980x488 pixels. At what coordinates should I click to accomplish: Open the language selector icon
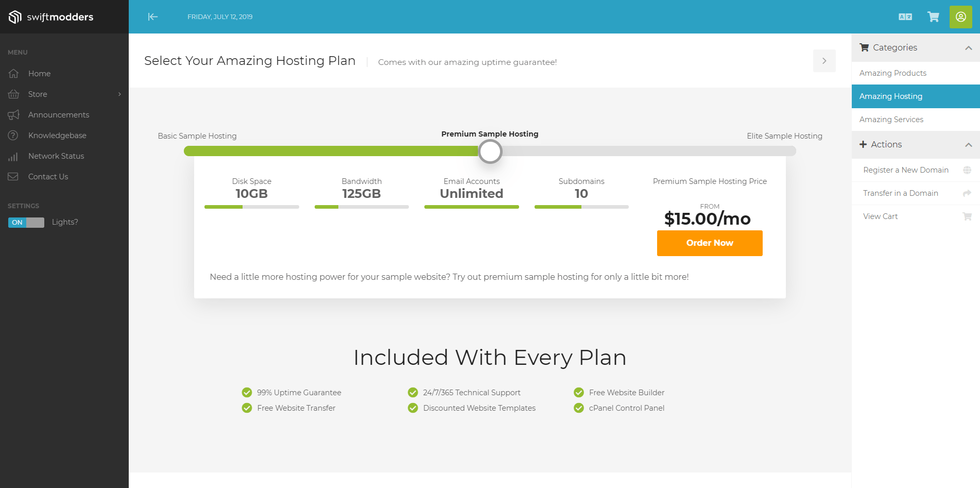click(905, 17)
